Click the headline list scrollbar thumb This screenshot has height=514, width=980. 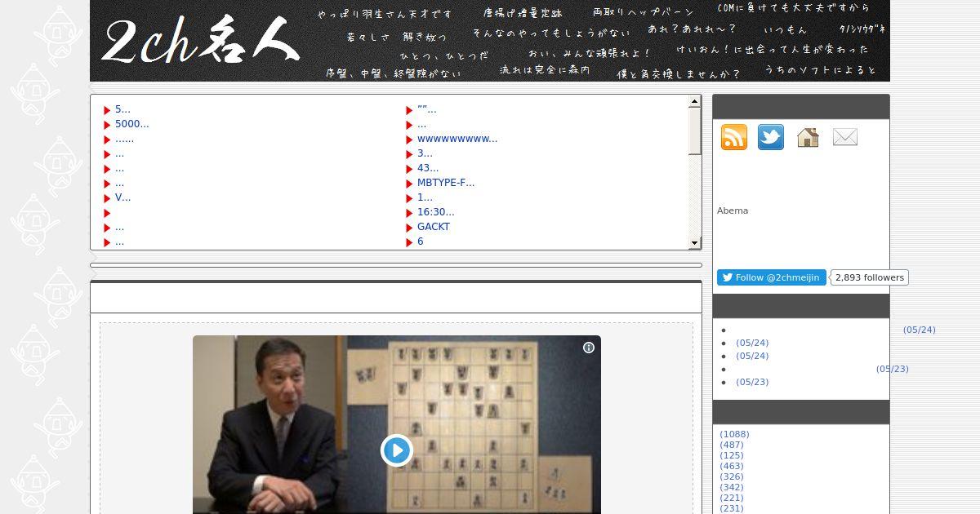coord(695,131)
